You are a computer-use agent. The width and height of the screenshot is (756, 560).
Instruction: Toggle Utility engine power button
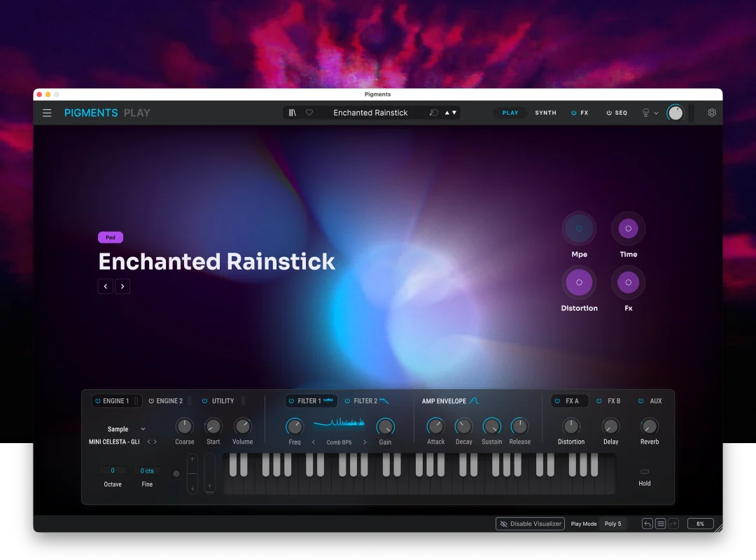(x=204, y=401)
